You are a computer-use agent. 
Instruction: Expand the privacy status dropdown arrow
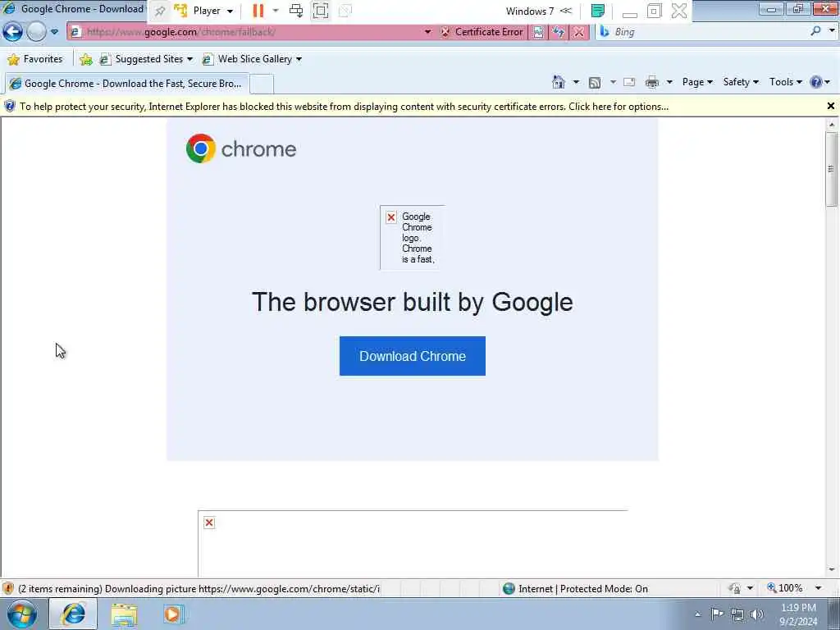pos(750,589)
